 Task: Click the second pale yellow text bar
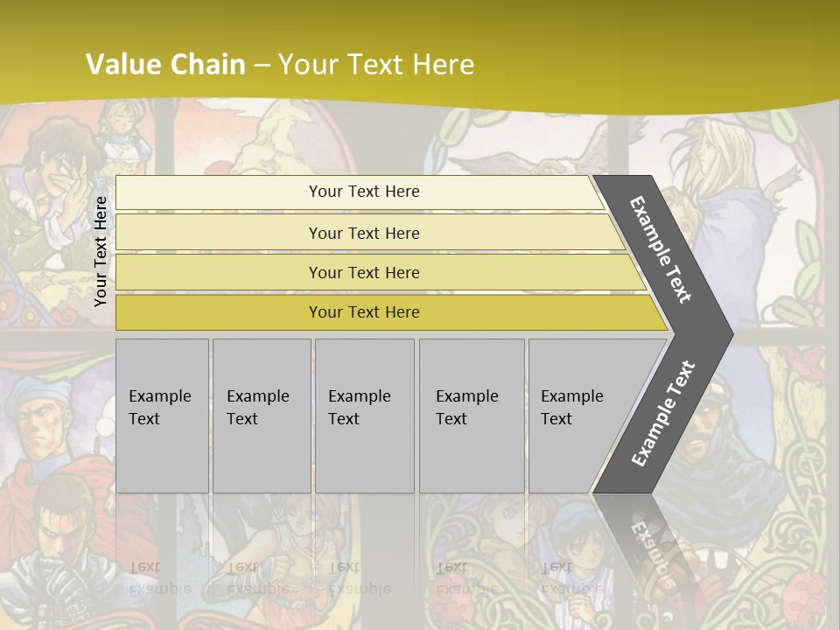363,233
